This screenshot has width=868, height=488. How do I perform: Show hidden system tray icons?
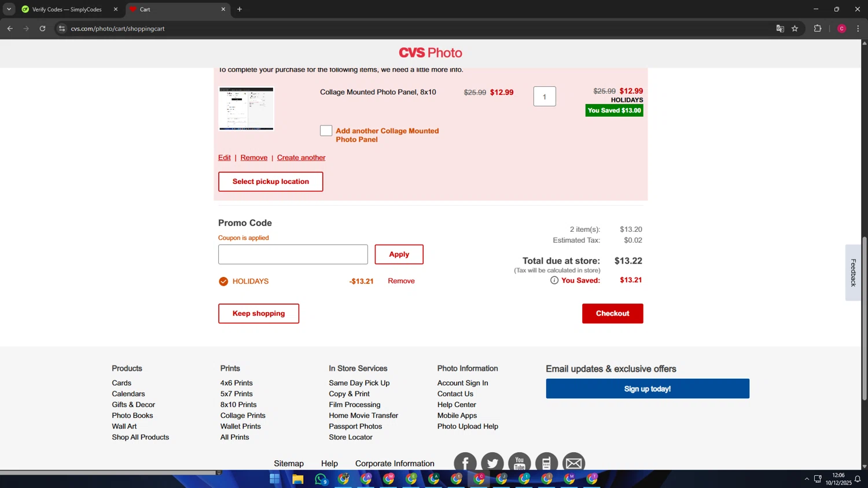point(807,479)
